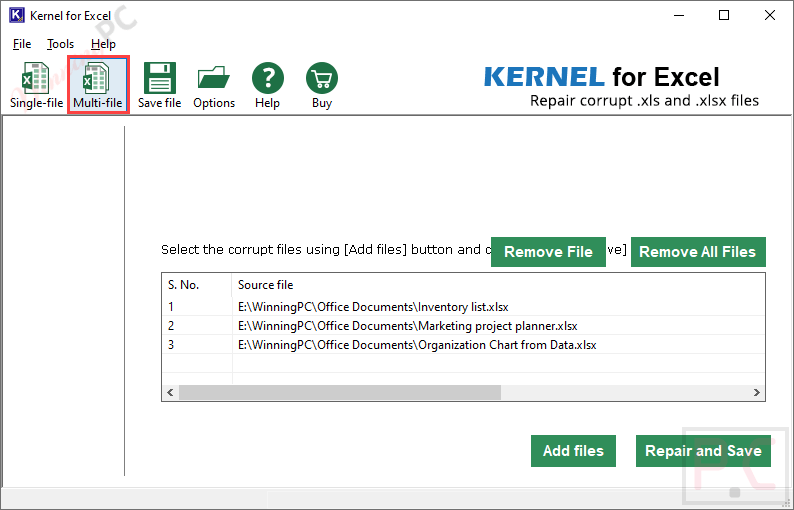The height and width of the screenshot is (510, 794).
Task: Select the Organization Chart from Data.xlsx row
Action: pyautogui.click(x=463, y=345)
